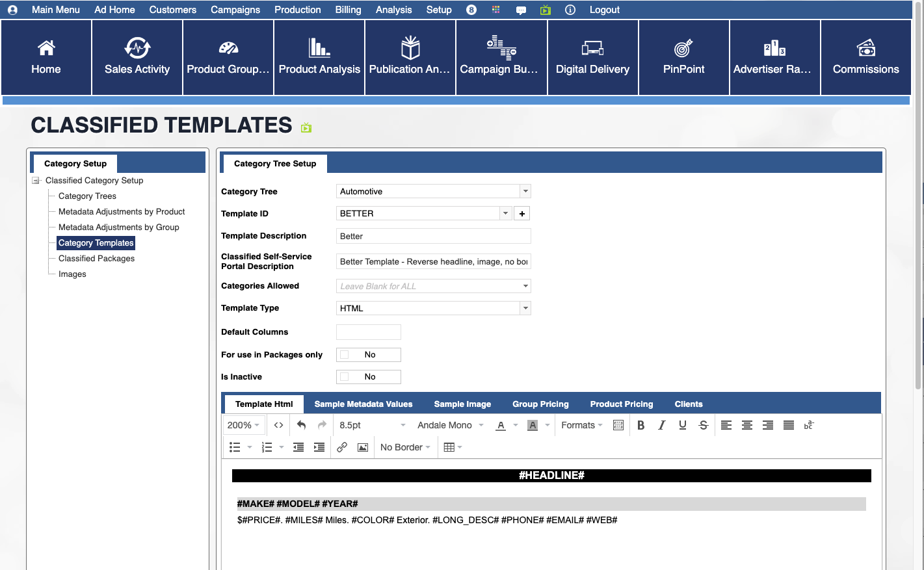
Task: Open the source code view icon
Action: (278, 425)
